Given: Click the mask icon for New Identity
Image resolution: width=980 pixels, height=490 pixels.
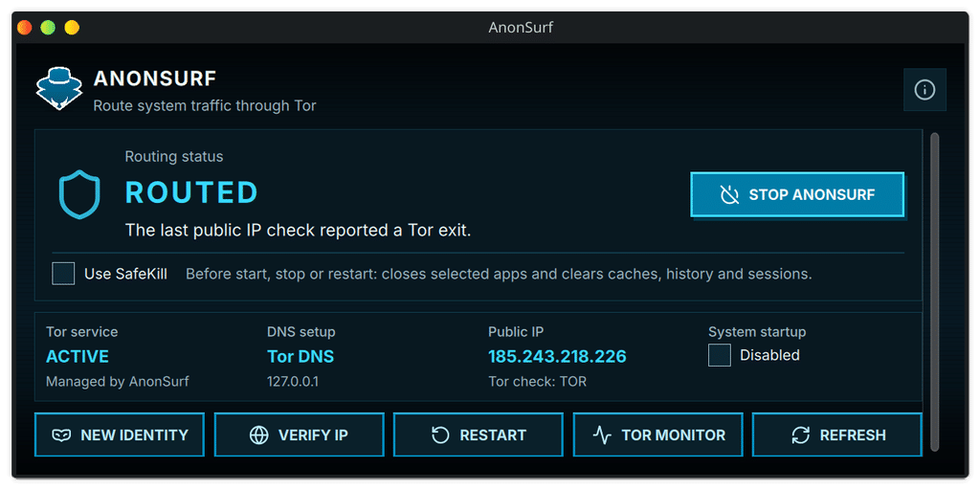Looking at the screenshot, I should (61, 435).
